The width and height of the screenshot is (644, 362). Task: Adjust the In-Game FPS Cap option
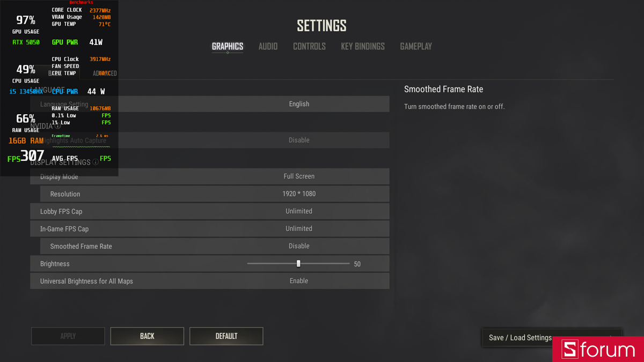299,228
